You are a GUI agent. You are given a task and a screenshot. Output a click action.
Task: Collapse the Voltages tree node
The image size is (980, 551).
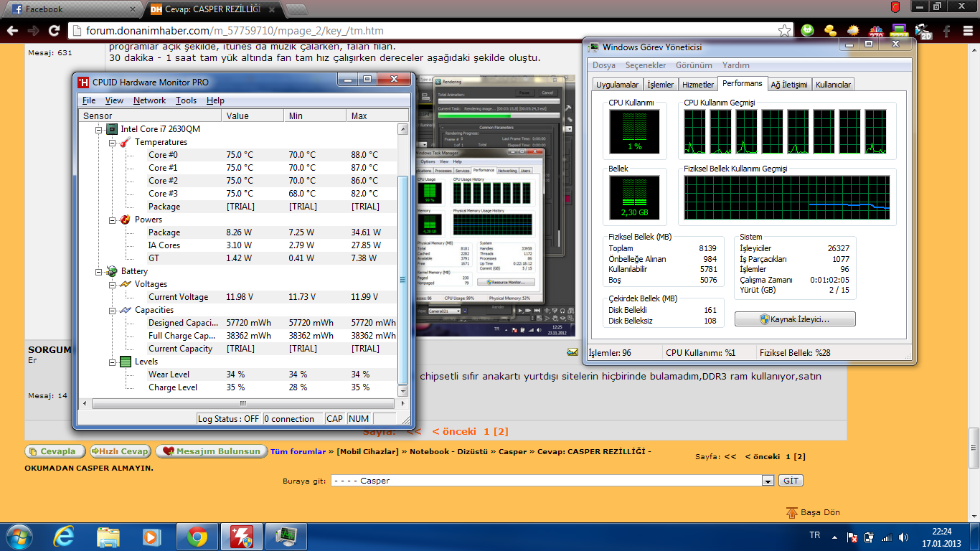(113, 284)
